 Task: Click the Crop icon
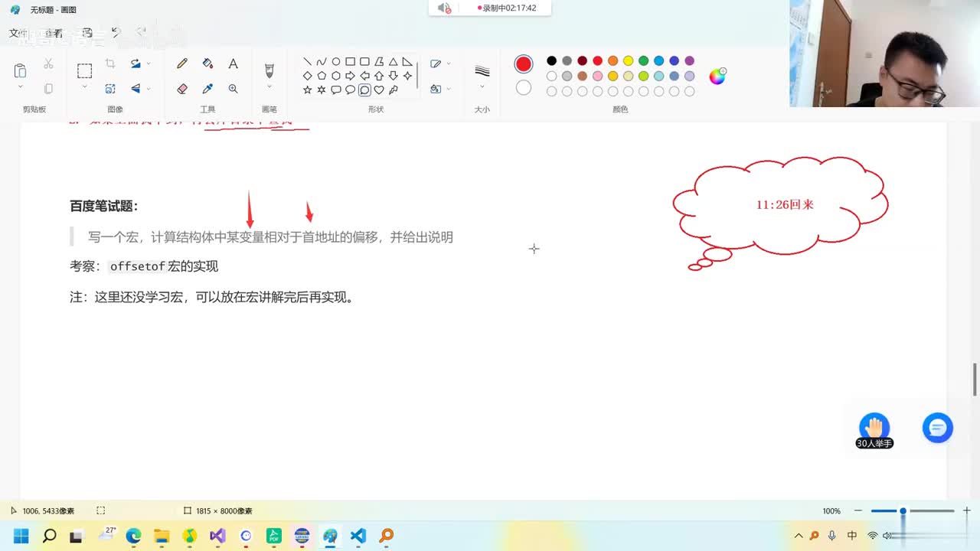(110, 64)
